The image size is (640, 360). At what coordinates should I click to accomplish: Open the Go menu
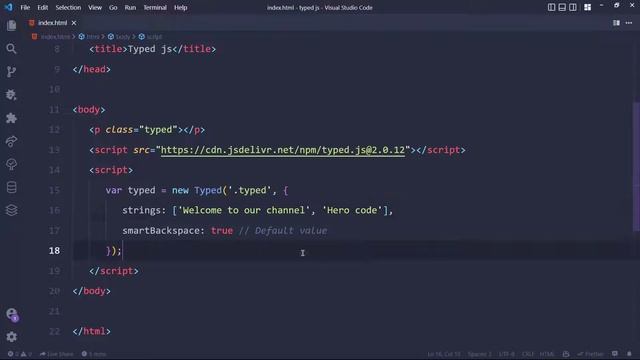click(113, 7)
